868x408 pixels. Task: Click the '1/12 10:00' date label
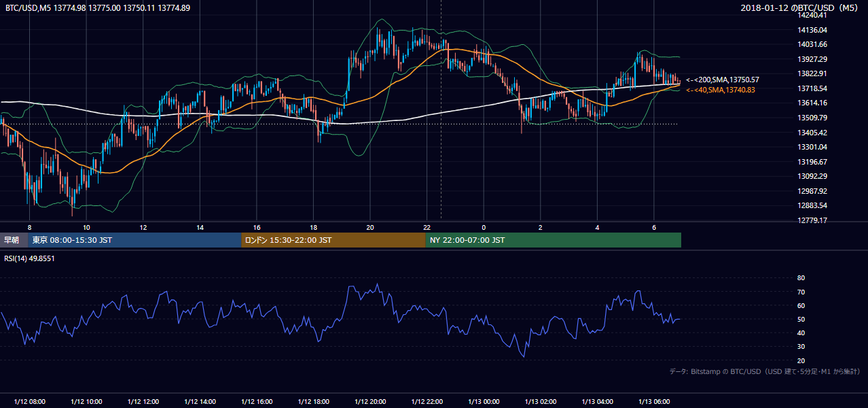pos(86,402)
